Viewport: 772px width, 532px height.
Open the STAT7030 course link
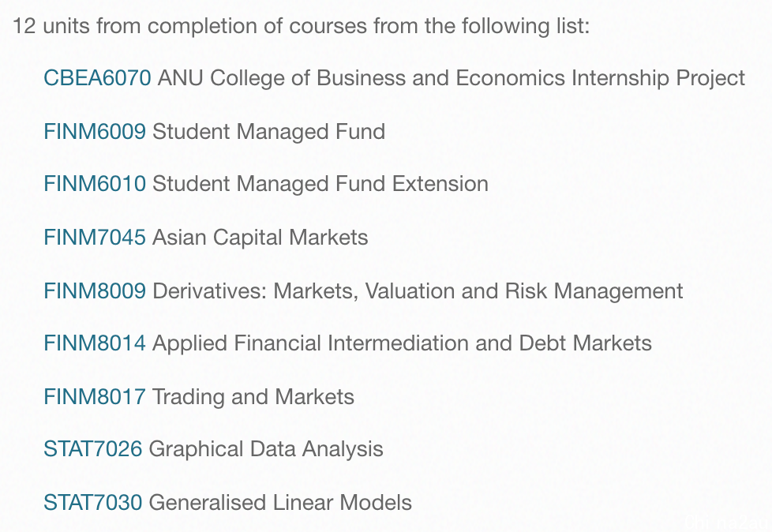[x=92, y=503]
